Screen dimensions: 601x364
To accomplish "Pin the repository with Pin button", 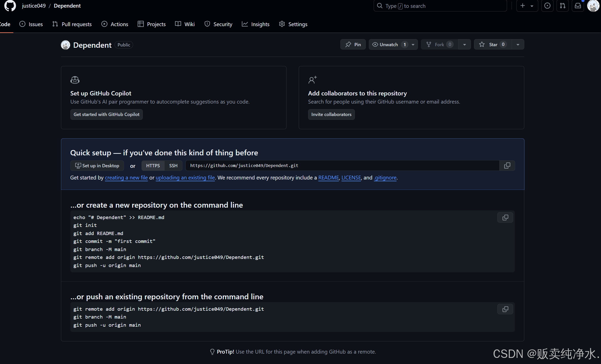I will [x=353, y=44].
